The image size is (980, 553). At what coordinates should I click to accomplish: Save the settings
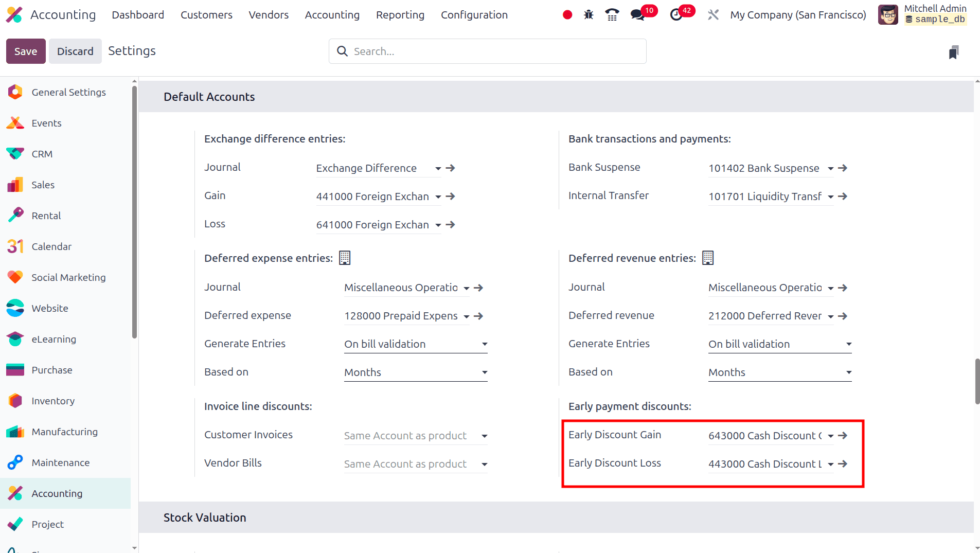[x=26, y=51]
